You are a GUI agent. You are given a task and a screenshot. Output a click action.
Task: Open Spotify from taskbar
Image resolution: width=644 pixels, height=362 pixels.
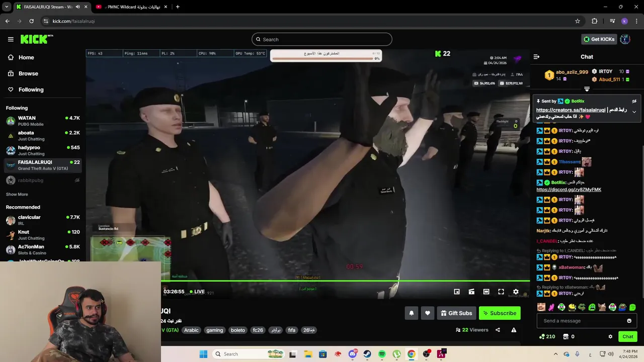[x=382, y=354]
